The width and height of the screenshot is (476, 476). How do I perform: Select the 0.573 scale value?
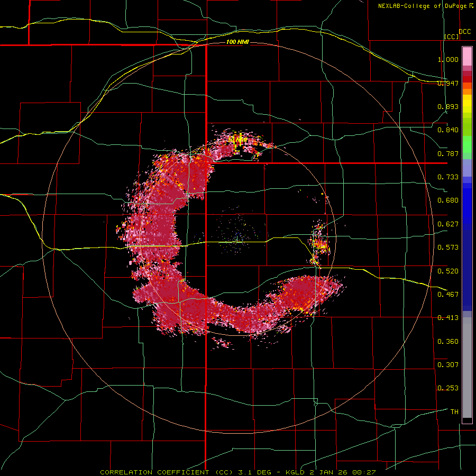pos(448,248)
